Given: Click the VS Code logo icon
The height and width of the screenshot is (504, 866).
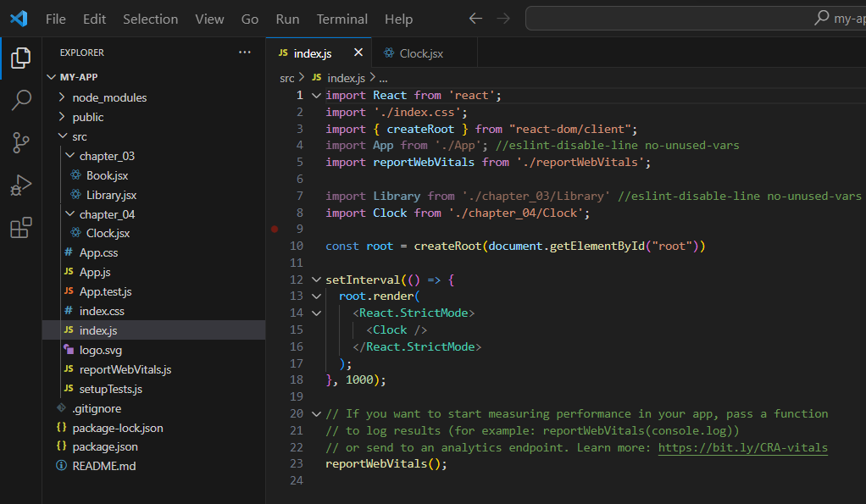Looking at the screenshot, I should (x=19, y=19).
